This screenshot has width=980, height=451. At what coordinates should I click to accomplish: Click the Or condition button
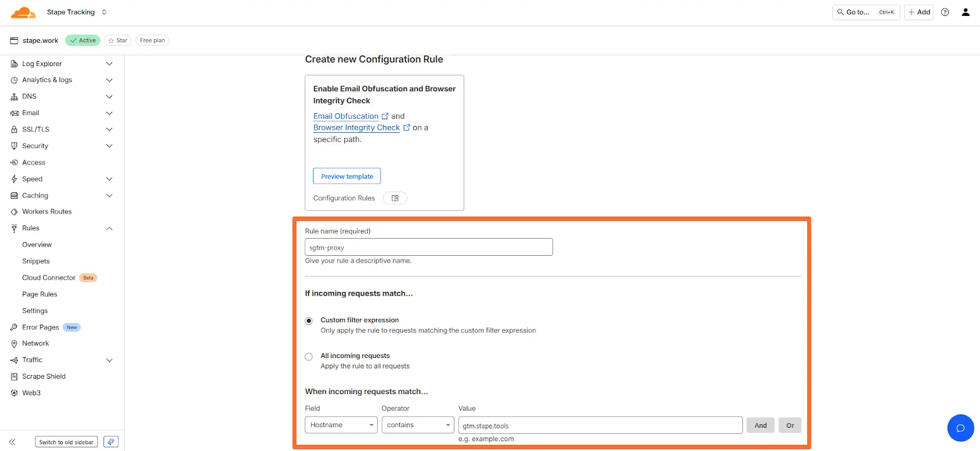tap(790, 425)
